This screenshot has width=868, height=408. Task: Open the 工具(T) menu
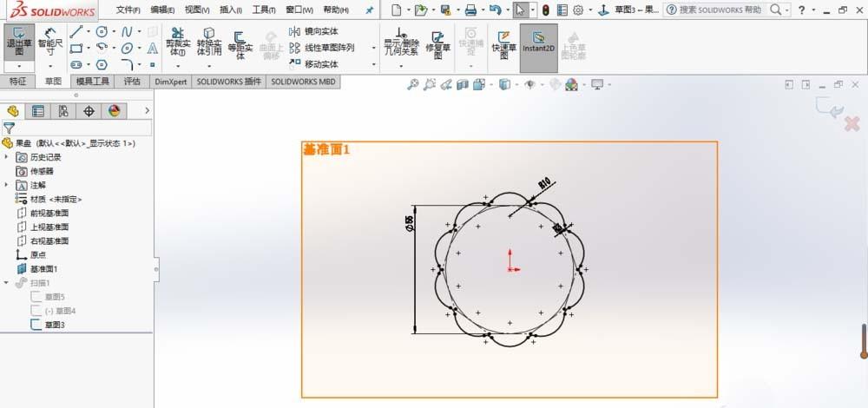pos(264,10)
